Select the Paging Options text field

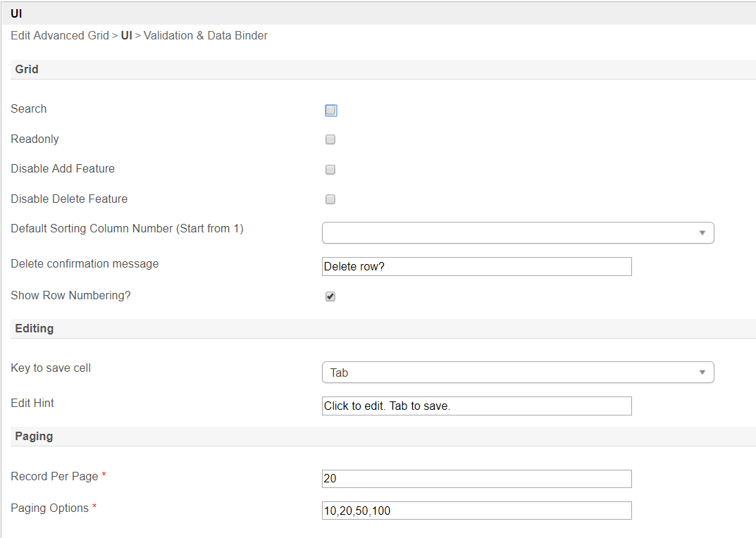[476, 511]
